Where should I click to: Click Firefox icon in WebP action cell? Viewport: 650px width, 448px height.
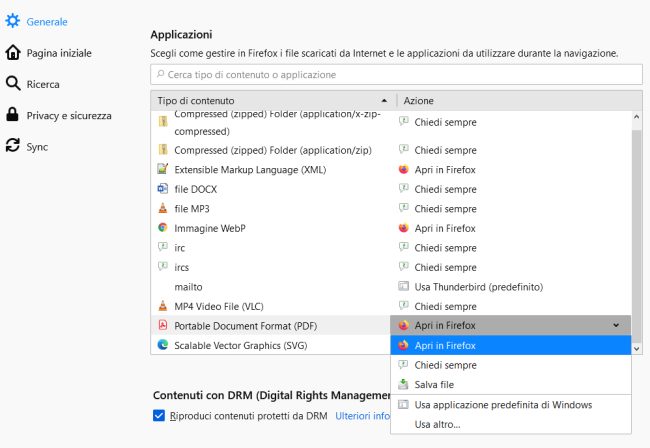pyautogui.click(x=403, y=228)
